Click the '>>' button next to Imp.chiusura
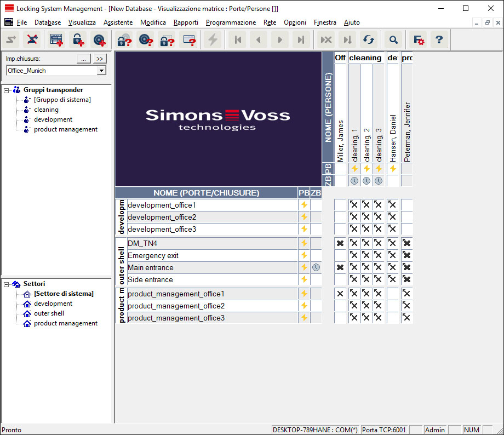This screenshot has height=435, width=504. (x=99, y=59)
